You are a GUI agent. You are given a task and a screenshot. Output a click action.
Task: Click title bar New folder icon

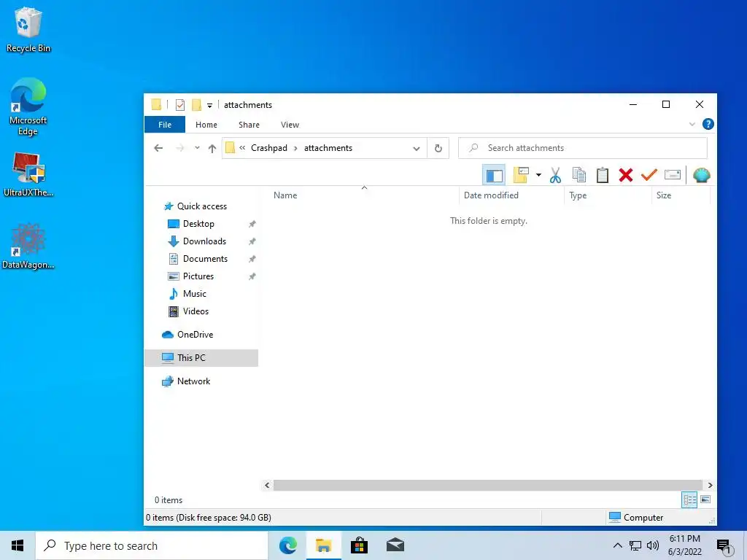[x=196, y=105]
